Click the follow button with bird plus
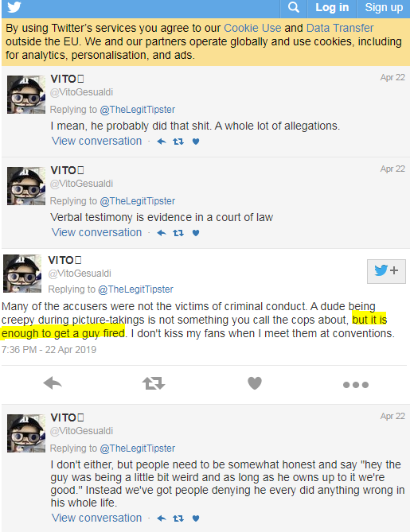The width and height of the screenshot is (410, 532). pyautogui.click(x=386, y=271)
